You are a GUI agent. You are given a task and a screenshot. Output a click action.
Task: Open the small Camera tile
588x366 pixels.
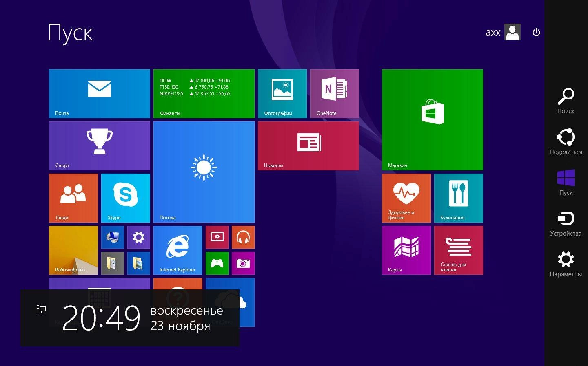pos(243,263)
